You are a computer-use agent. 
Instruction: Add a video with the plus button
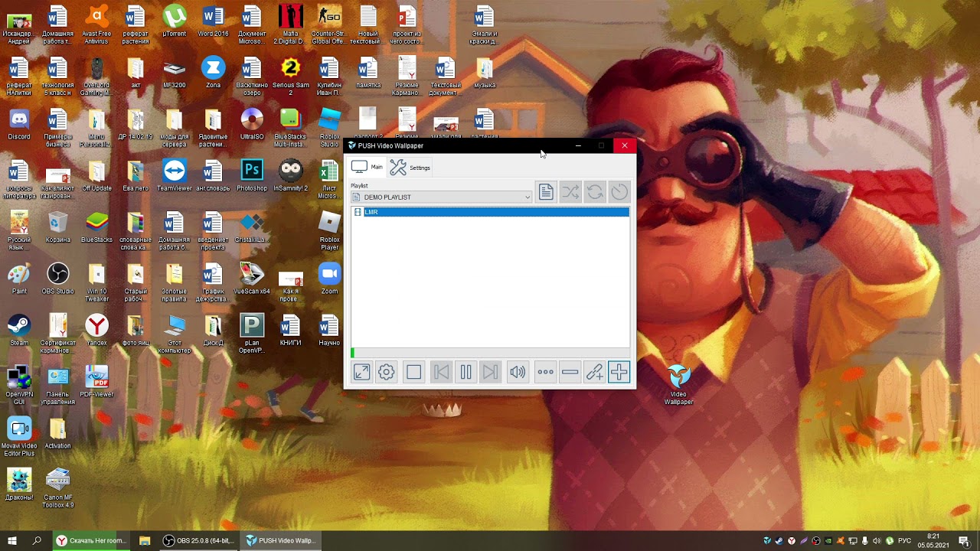click(619, 373)
